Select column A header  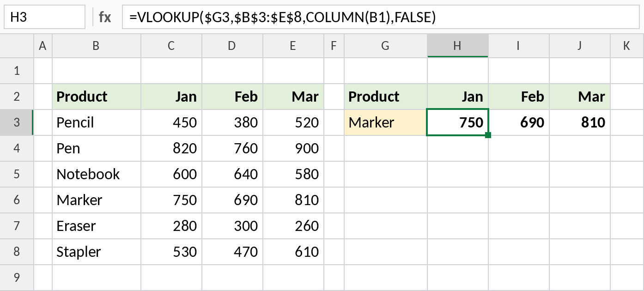(x=43, y=46)
